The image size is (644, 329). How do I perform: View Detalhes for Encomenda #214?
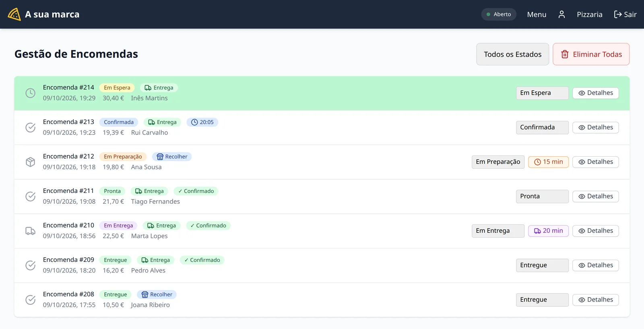pos(595,93)
